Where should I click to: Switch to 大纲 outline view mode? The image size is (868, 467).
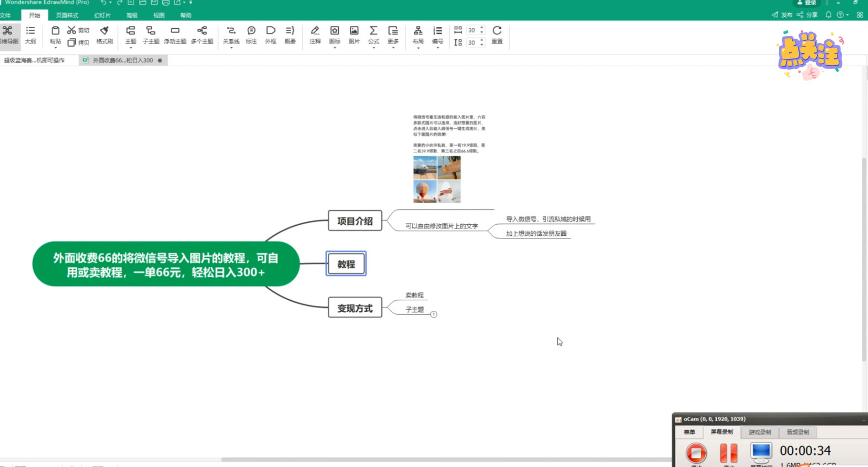click(30, 34)
